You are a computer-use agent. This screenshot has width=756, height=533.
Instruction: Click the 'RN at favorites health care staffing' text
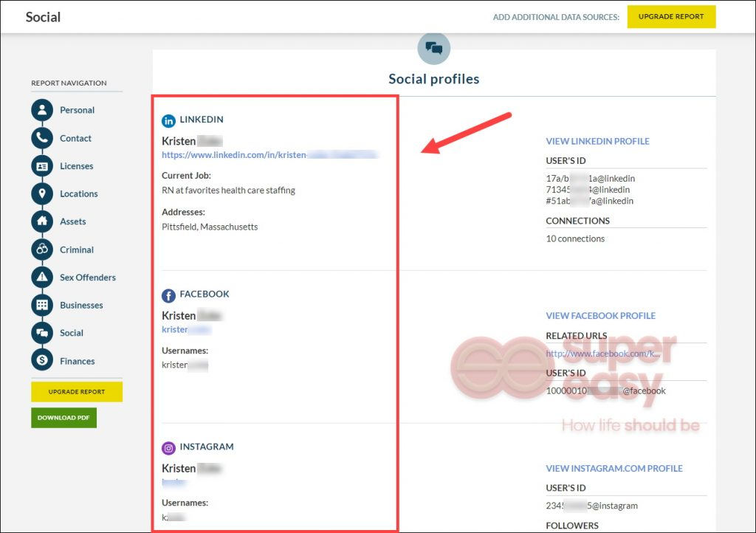pos(229,190)
